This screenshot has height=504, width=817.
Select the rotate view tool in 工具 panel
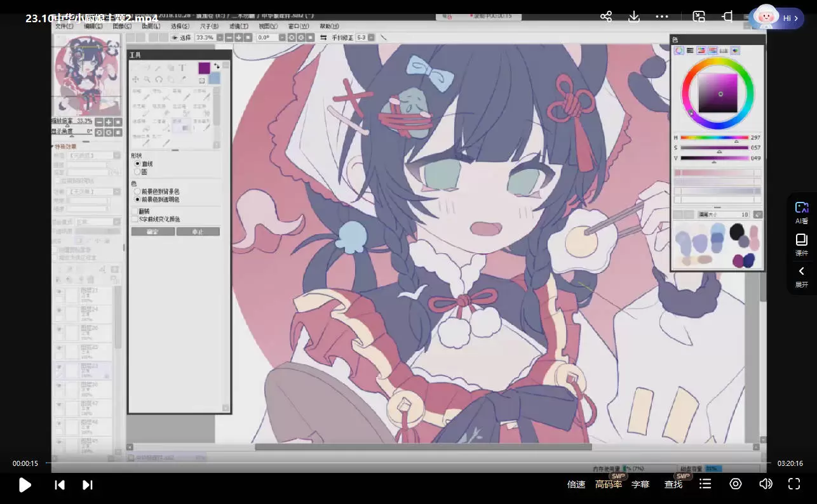pos(159,79)
